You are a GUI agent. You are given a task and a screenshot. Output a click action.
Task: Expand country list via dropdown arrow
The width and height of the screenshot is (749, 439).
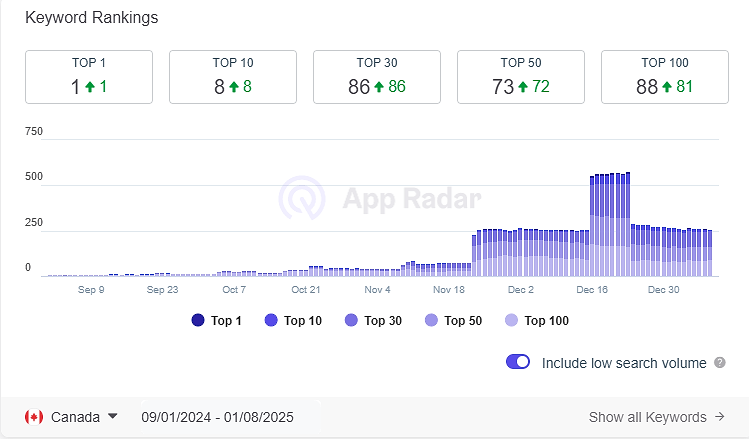click(113, 416)
